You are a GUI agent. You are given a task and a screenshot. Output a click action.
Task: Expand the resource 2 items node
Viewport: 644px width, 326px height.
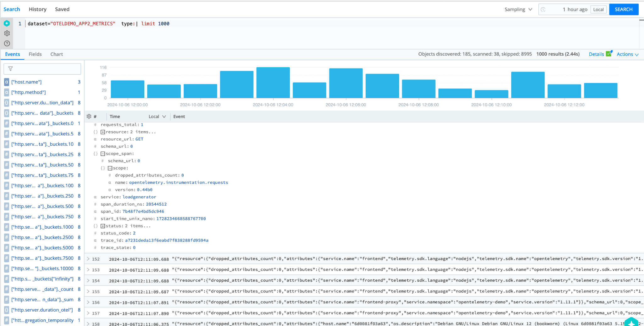click(103, 132)
